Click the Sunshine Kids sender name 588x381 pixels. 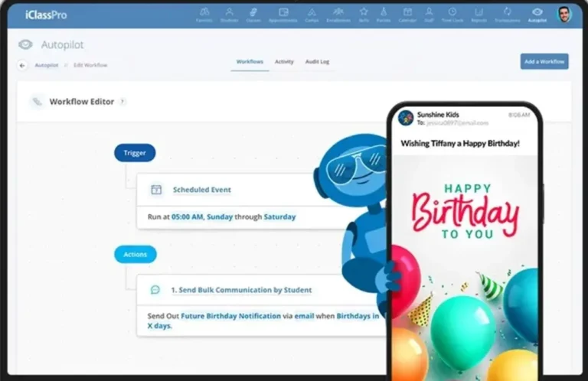coord(438,115)
